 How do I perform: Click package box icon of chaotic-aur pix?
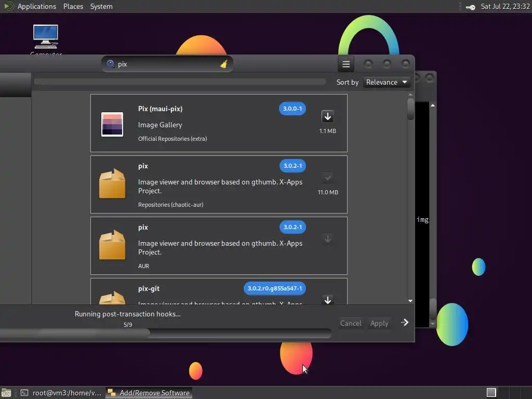click(112, 183)
